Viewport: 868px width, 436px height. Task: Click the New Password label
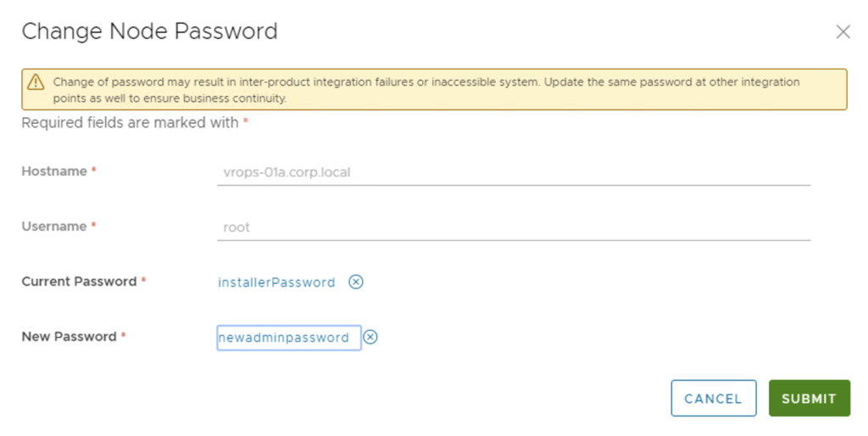(x=69, y=337)
